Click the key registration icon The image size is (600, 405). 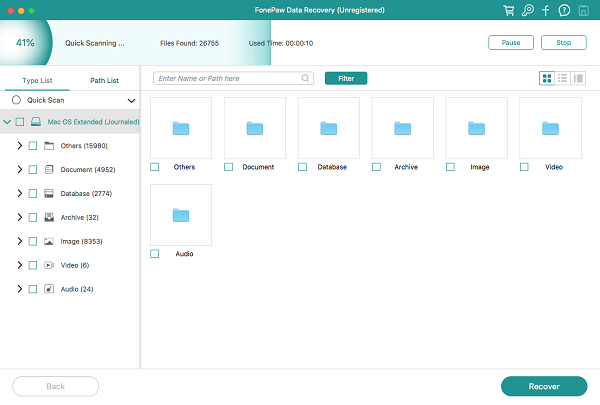point(527,10)
